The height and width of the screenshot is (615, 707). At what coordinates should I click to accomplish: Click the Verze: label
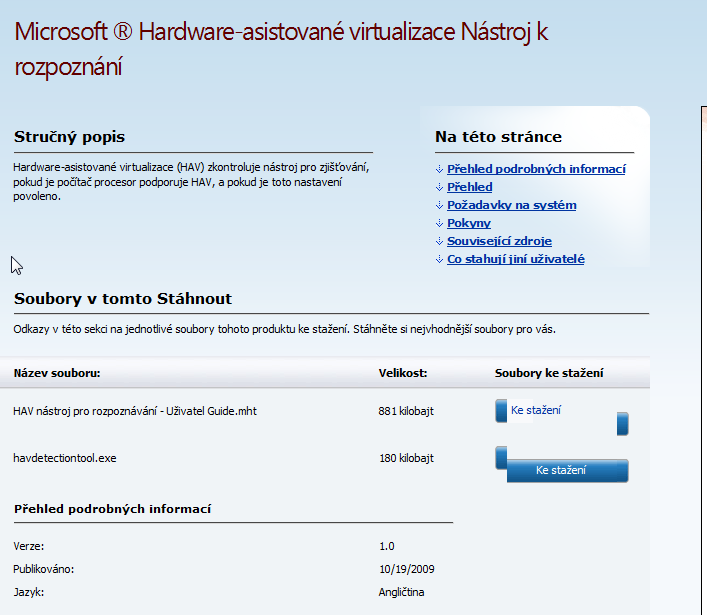tap(29, 546)
